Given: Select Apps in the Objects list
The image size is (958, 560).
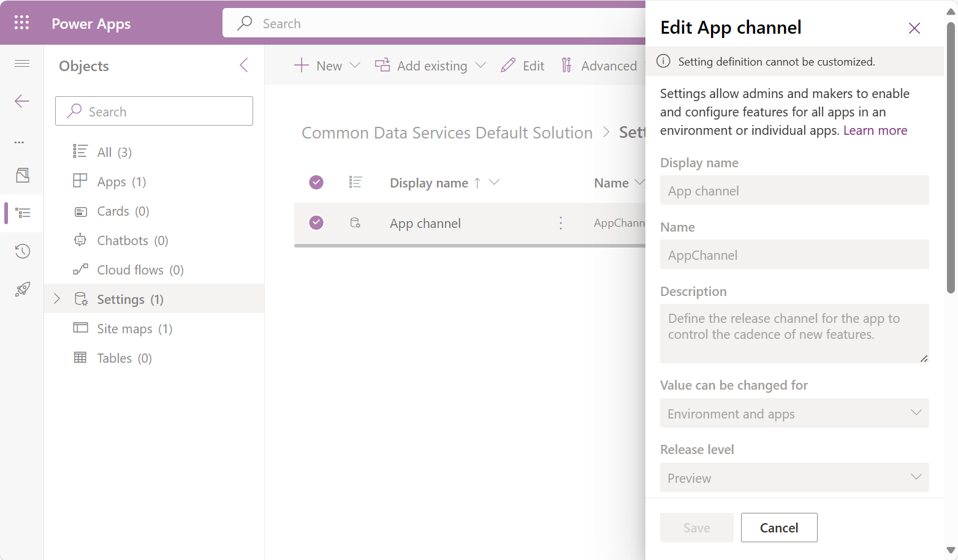Looking at the screenshot, I should point(112,181).
